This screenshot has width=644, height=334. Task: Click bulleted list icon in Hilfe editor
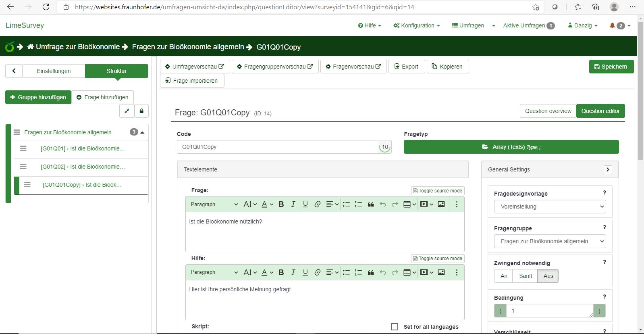pos(346,272)
